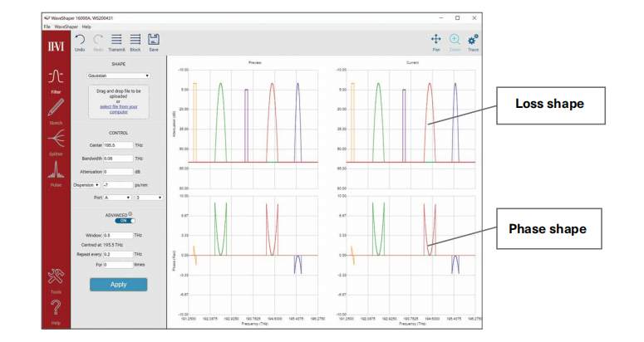The width and height of the screenshot is (644, 342).
Task: Click the Preview plot title
Action: pos(254,63)
